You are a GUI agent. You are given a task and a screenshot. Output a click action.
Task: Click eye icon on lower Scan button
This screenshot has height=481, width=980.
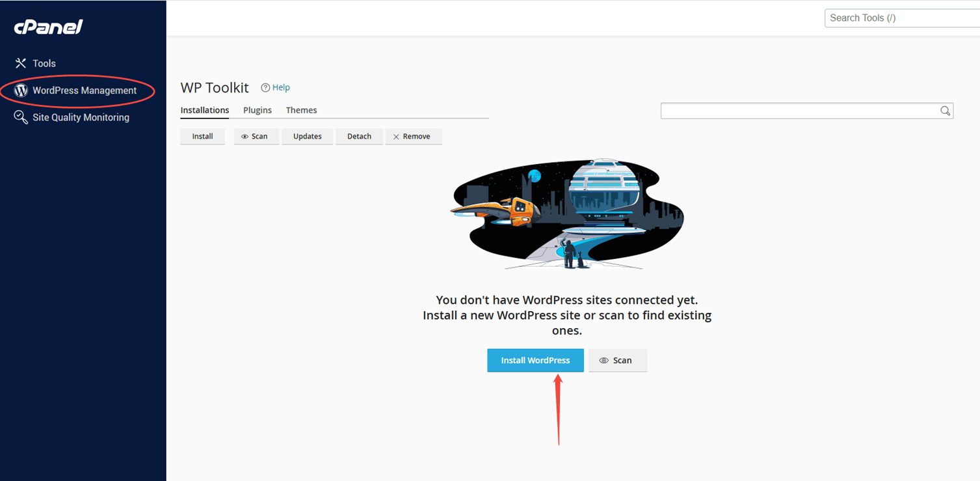[x=603, y=361]
